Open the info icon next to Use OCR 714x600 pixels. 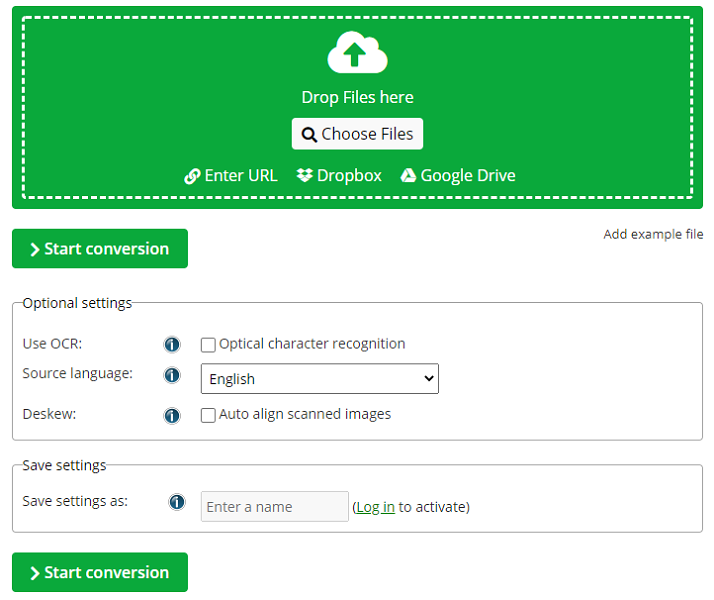pos(172,345)
